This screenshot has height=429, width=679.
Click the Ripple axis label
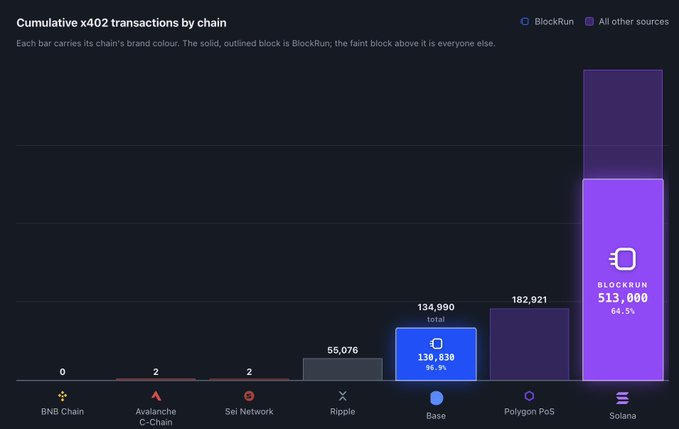[x=343, y=411]
